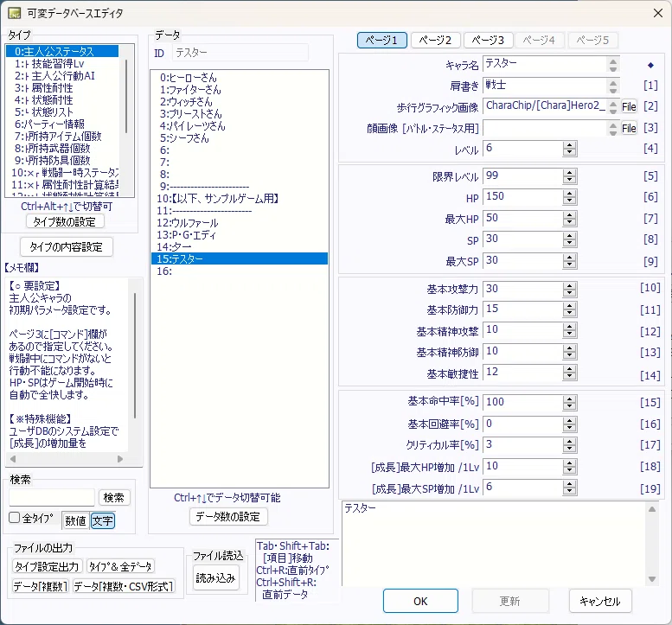Switch to ページ3 tab
The image size is (672, 625).
tap(488, 41)
